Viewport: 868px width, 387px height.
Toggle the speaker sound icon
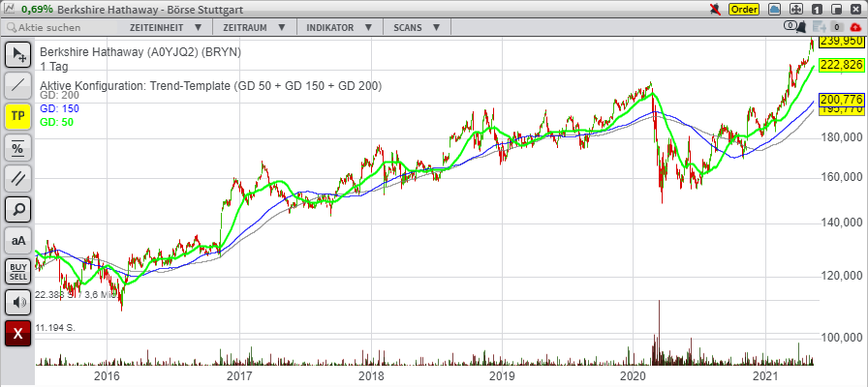click(17, 302)
